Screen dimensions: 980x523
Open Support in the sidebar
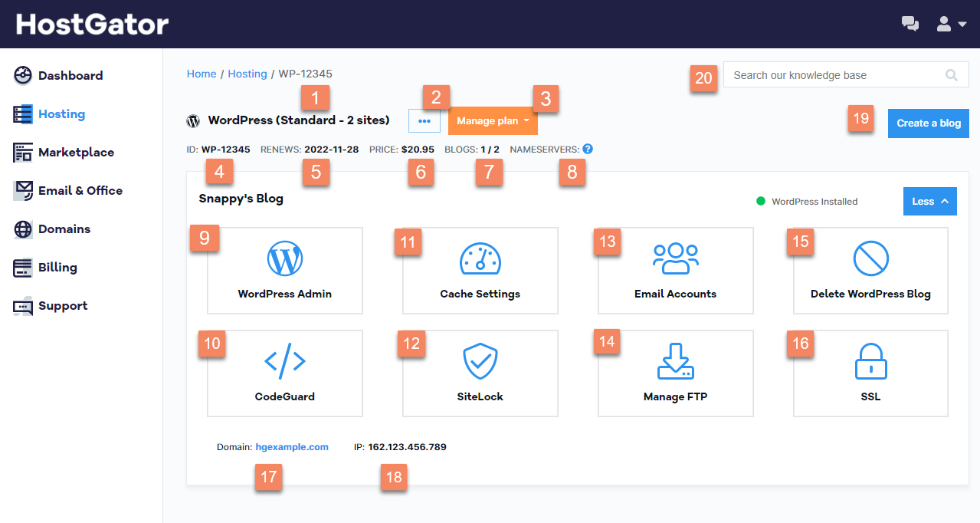[63, 305]
